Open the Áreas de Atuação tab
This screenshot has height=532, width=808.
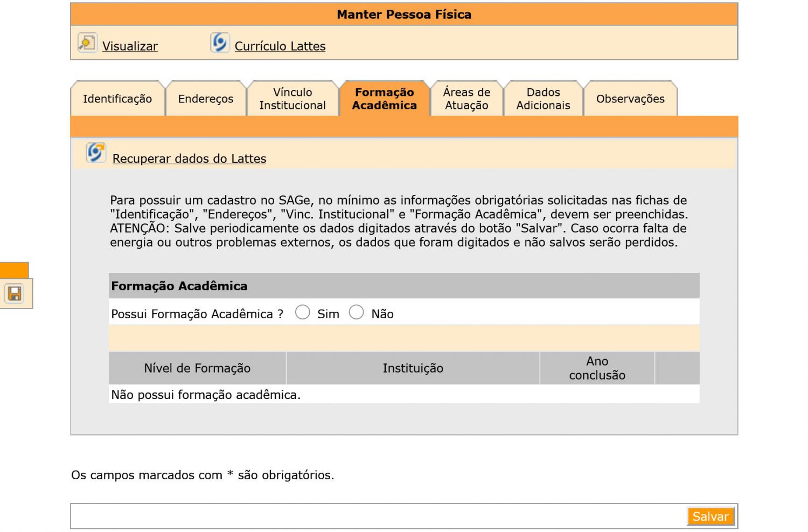(x=466, y=99)
